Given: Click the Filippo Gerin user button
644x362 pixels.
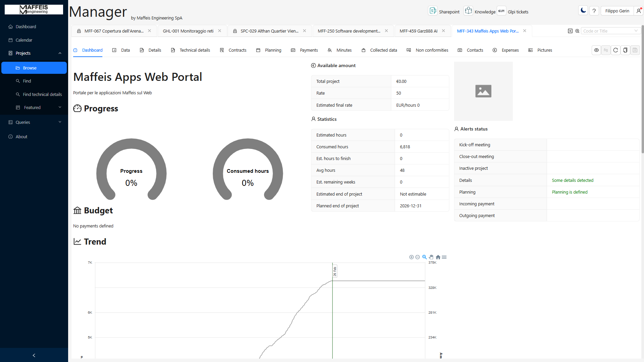Looking at the screenshot, I should [617, 11].
